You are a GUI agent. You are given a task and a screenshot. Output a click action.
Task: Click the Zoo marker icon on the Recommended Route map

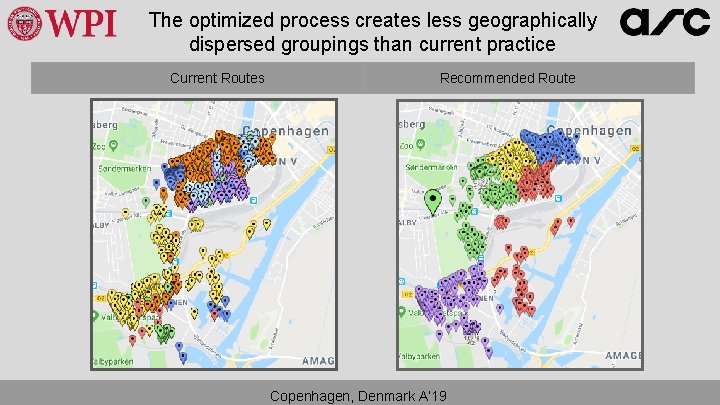click(x=420, y=145)
